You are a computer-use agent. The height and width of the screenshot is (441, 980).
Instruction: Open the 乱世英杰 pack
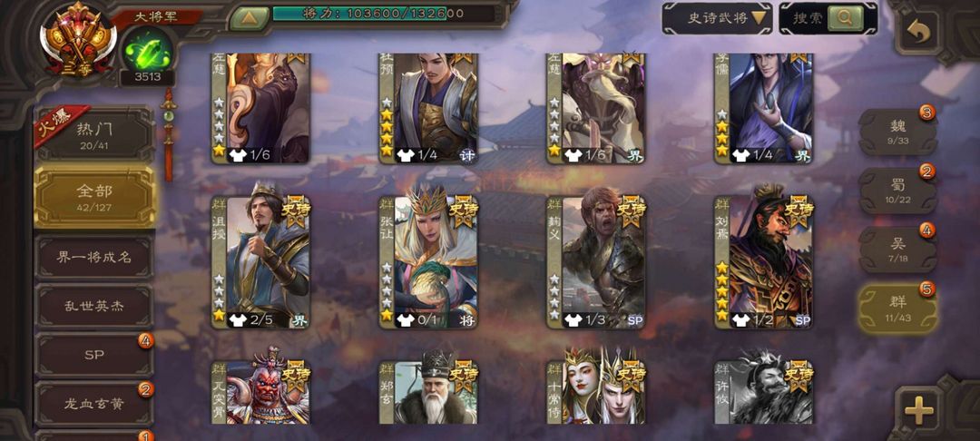point(94,306)
